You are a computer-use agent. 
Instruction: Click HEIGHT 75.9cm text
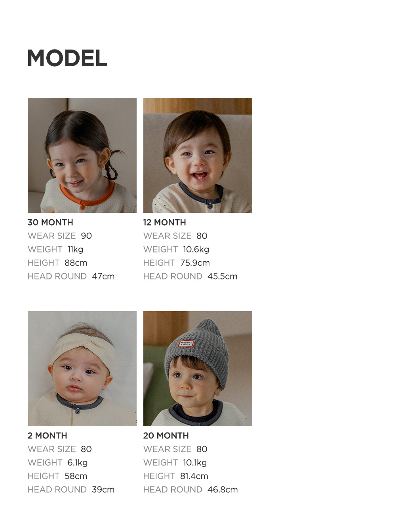click(177, 263)
